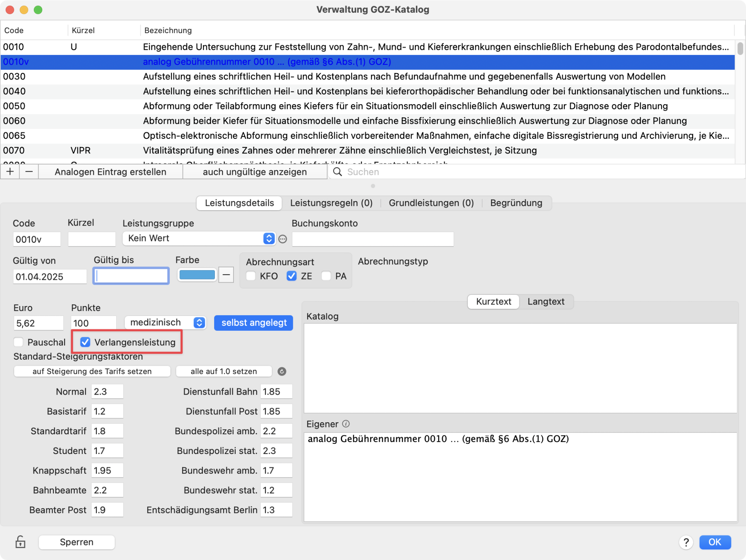Check the Pauschal checkbox
The width and height of the screenshot is (746, 560).
pos(18,342)
